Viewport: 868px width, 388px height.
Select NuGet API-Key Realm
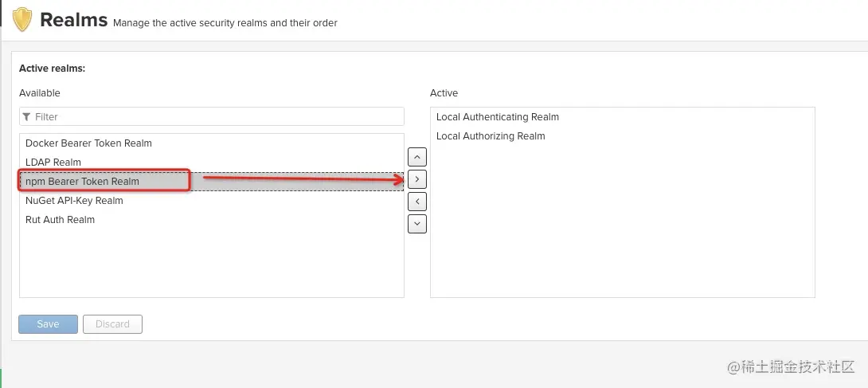point(212,200)
